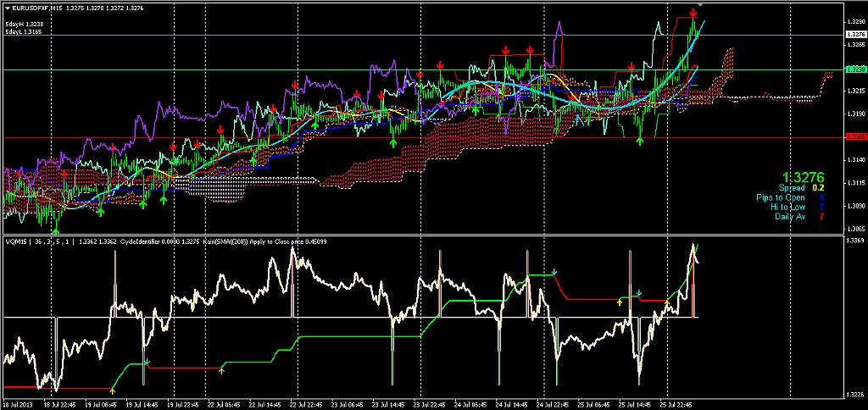Select the green 1.3238 price tag on the axis

pos(854,69)
